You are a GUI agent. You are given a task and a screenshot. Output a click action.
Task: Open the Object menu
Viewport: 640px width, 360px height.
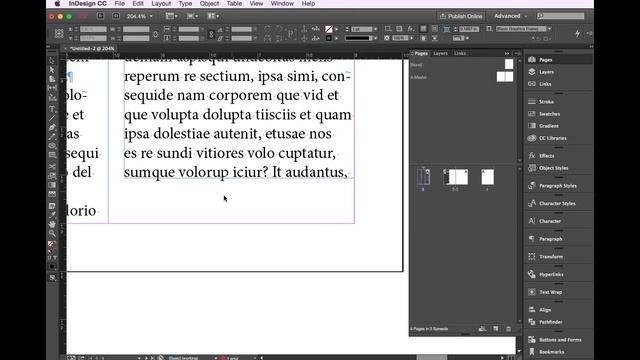(209, 4)
